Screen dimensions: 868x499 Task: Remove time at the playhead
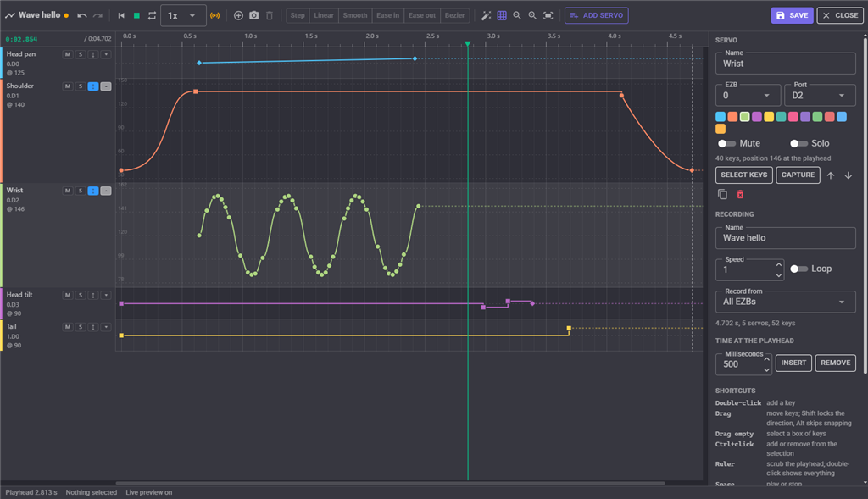835,363
